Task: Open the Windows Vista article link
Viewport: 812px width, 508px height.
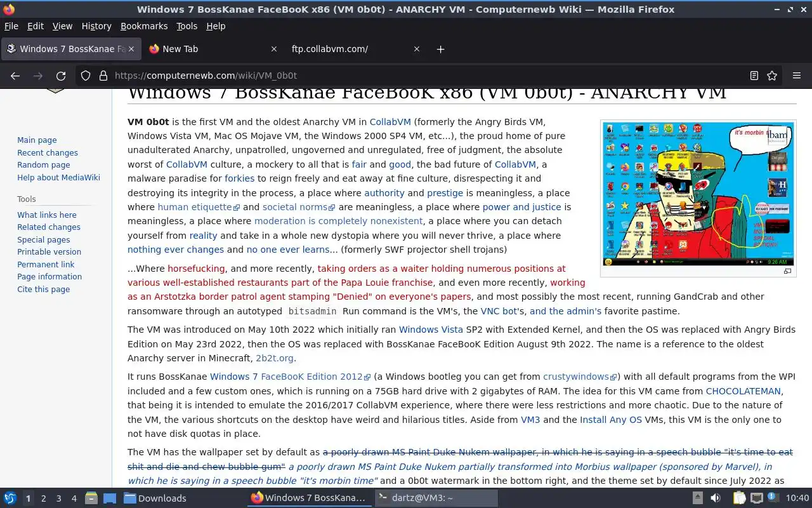Action: coord(431,330)
